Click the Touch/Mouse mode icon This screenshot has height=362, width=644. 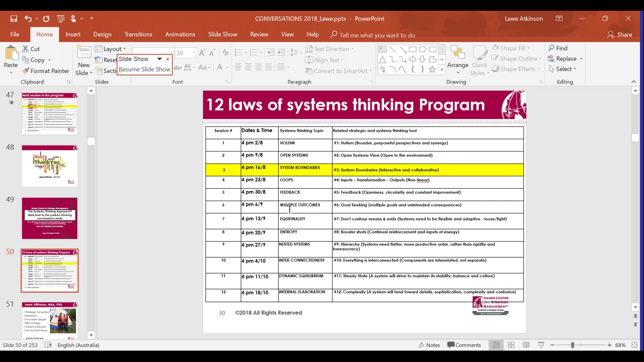click(x=73, y=19)
